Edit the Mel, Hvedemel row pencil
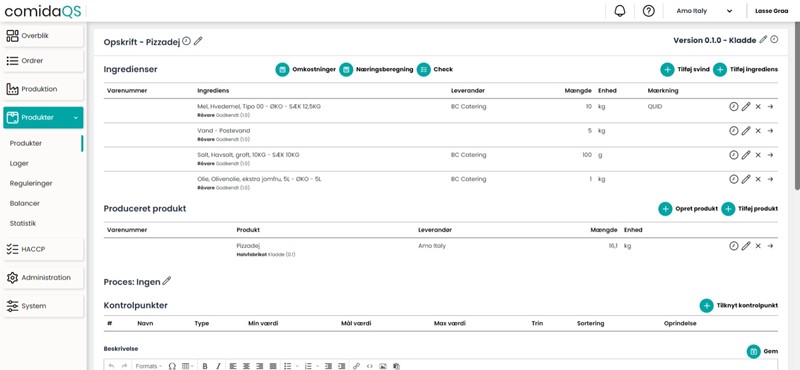 (x=746, y=107)
